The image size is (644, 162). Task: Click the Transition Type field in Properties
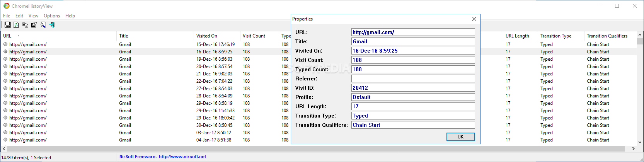pos(413,116)
